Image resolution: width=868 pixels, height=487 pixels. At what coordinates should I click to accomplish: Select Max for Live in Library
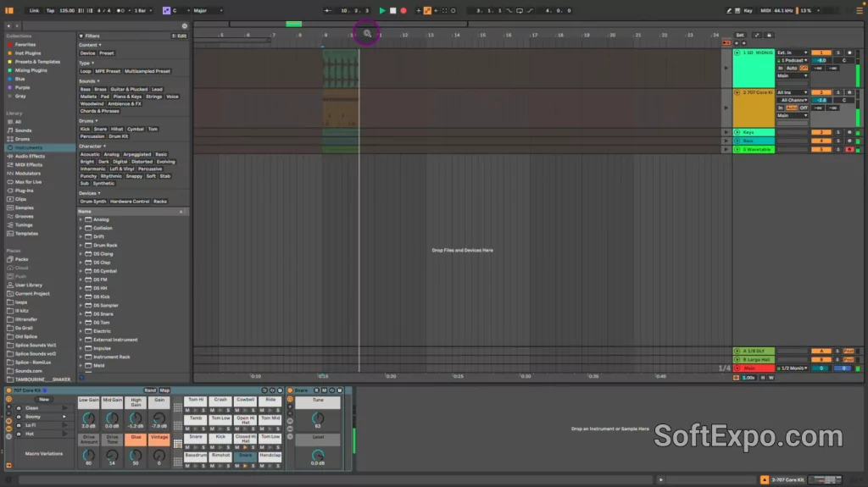click(x=28, y=182)
